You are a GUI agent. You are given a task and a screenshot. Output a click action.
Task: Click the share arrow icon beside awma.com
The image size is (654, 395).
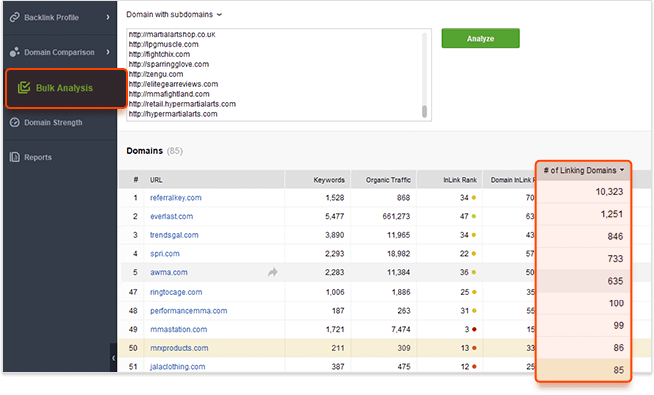273,272
